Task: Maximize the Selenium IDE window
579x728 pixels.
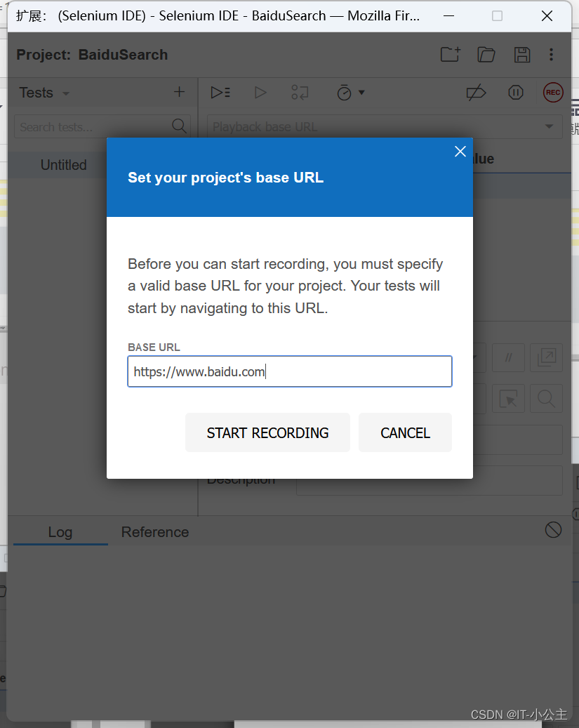Action: tap(498, 16)
